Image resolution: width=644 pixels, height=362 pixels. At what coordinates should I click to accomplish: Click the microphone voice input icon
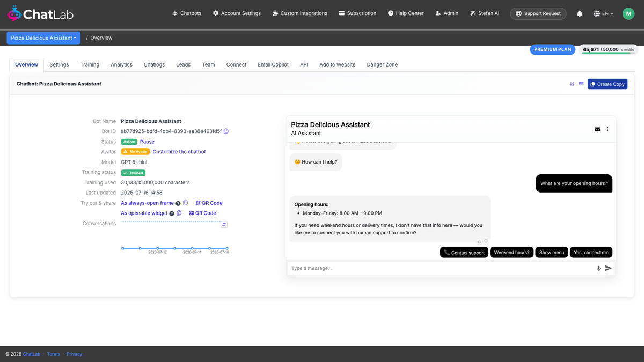click(598, 268)
